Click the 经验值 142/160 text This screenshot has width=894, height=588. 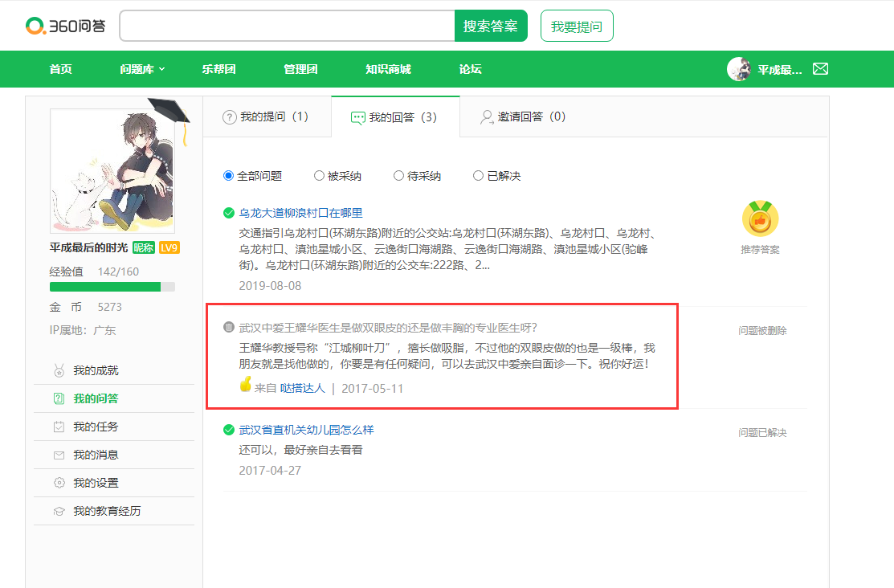click(94, 272)
